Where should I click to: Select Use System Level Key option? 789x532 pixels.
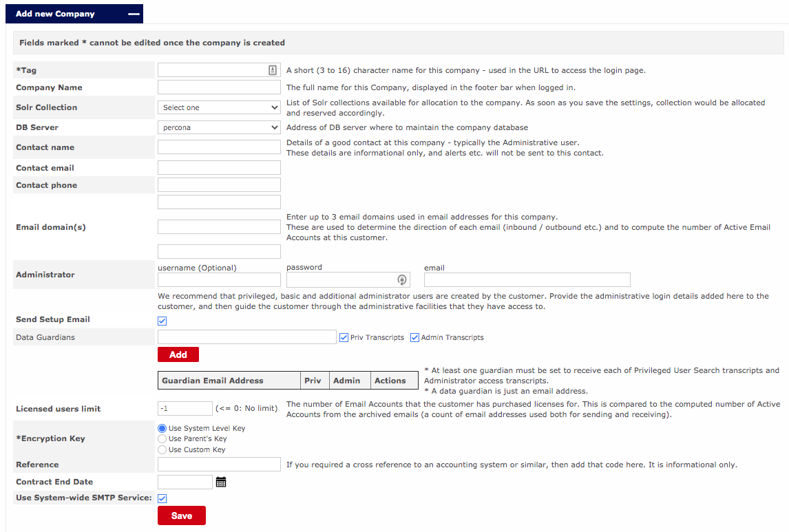click(162, 428)
